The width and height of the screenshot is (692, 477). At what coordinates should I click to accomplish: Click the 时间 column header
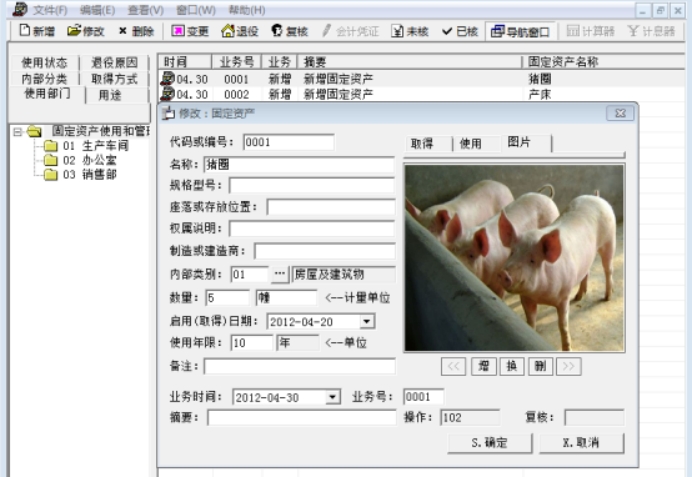(x=185, y=62)
